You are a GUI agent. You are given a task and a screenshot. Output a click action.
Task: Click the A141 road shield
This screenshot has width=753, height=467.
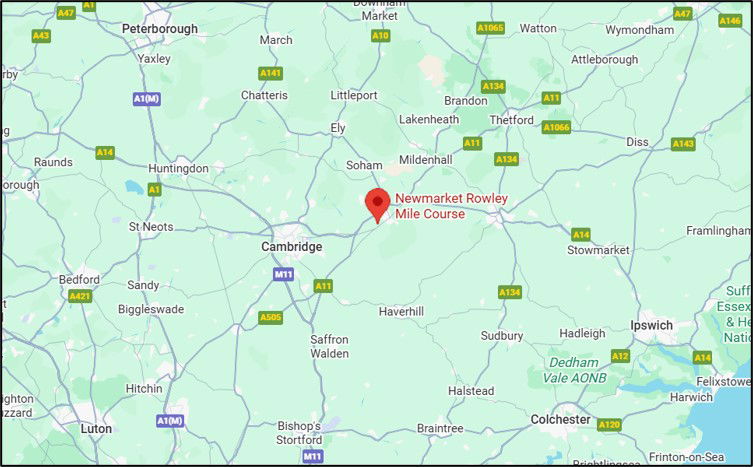coord(270,74)
